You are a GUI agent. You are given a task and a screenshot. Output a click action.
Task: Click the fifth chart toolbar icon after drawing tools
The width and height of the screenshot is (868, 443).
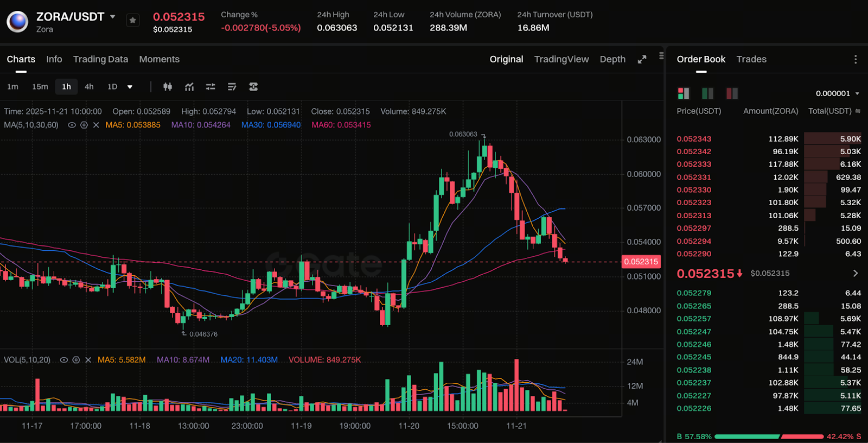point(253,87)
